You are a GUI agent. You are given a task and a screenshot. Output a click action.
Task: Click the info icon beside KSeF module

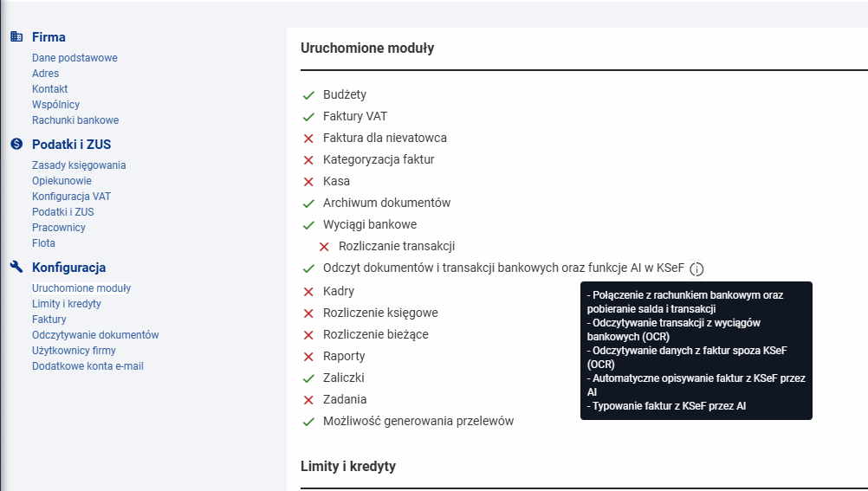(697, 269)
